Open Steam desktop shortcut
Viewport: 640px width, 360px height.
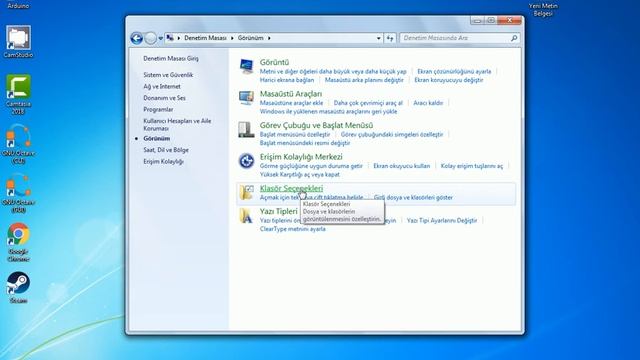pyautogui.click(x=18, y=288)
